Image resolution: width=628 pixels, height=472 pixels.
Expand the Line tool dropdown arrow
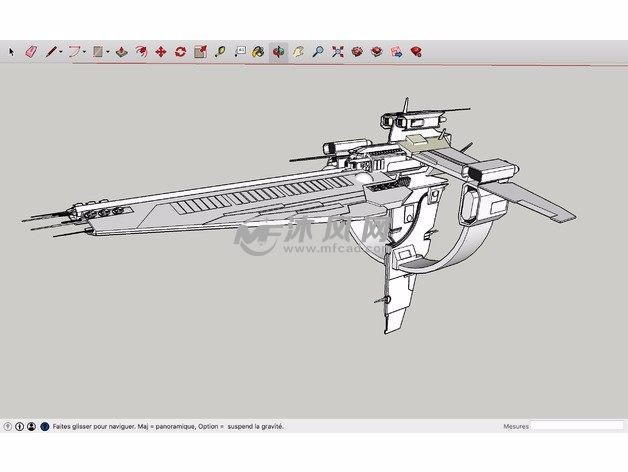[x=60, y=51]
